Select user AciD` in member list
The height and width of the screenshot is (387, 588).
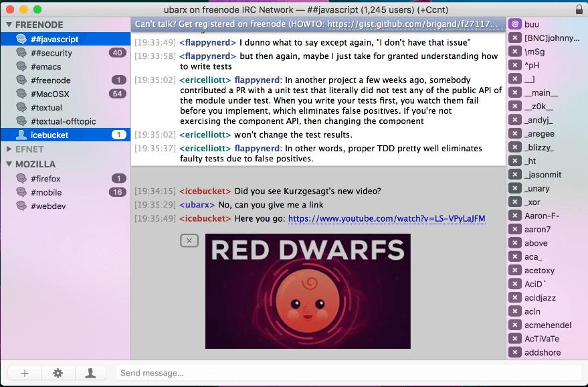535,284
